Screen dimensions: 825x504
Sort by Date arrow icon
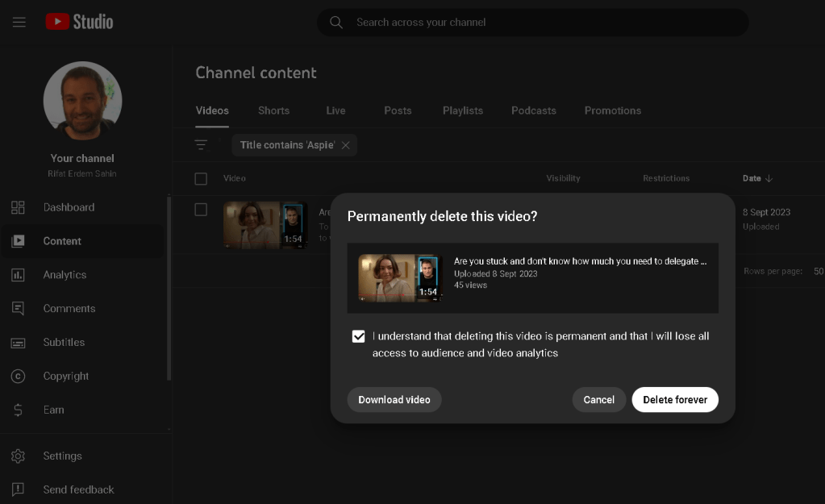(769, 178)
